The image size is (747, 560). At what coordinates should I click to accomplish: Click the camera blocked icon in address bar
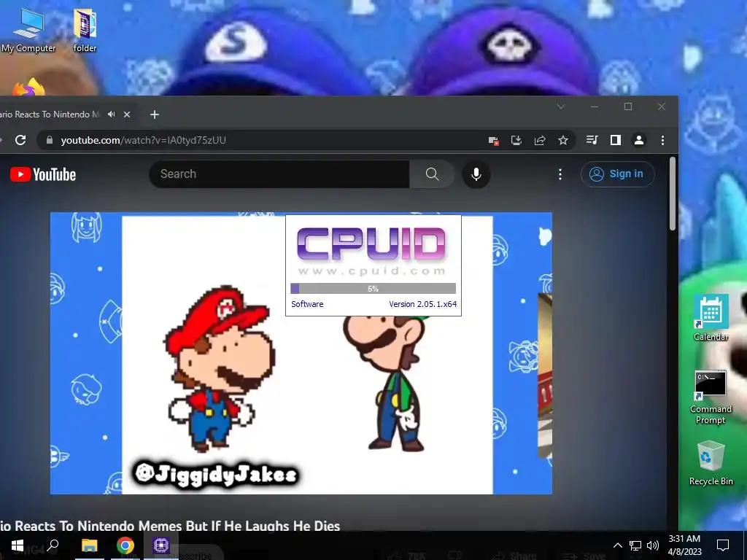(493, 141)
